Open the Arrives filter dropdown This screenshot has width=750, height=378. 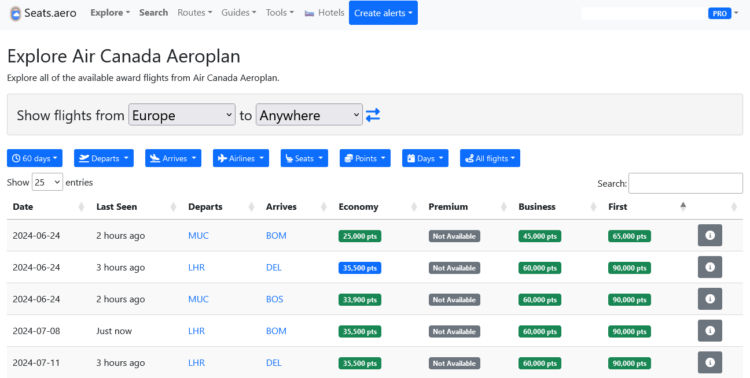(173, 158)
